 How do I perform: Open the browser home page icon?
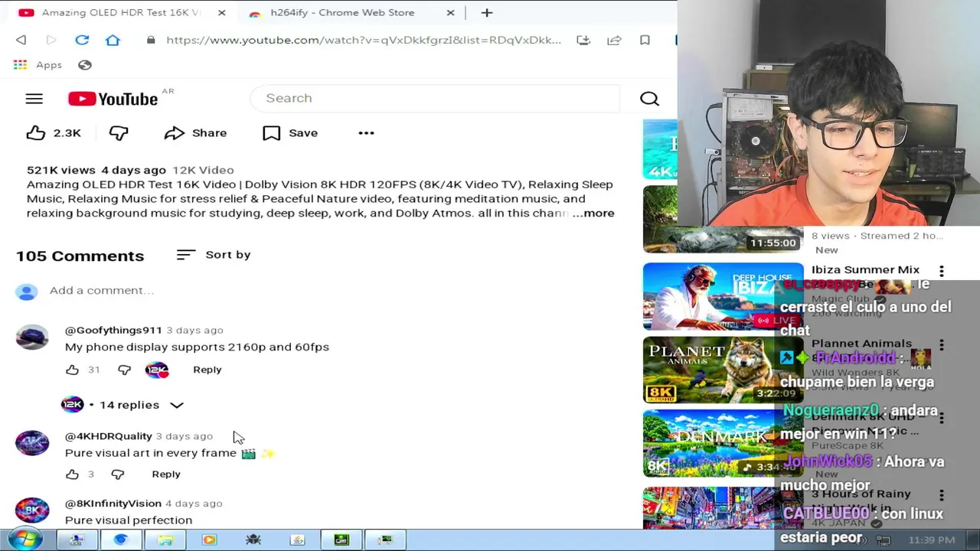[x=113, y=40]
